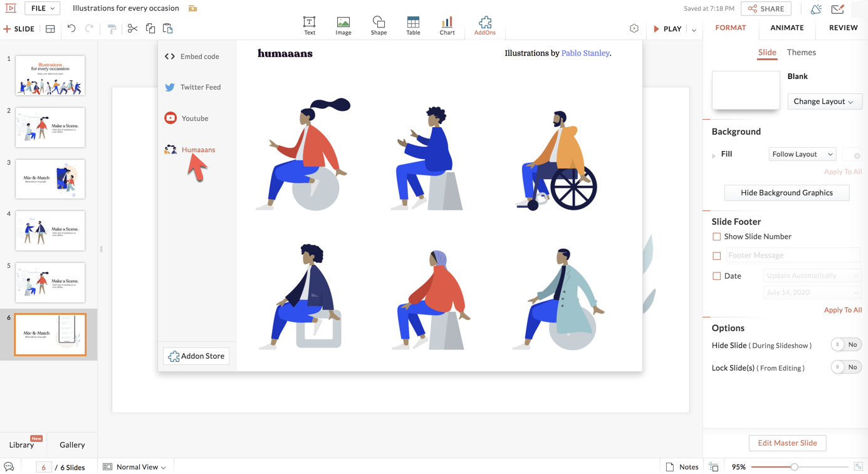Open the comments chat icon in status bar

9,467
